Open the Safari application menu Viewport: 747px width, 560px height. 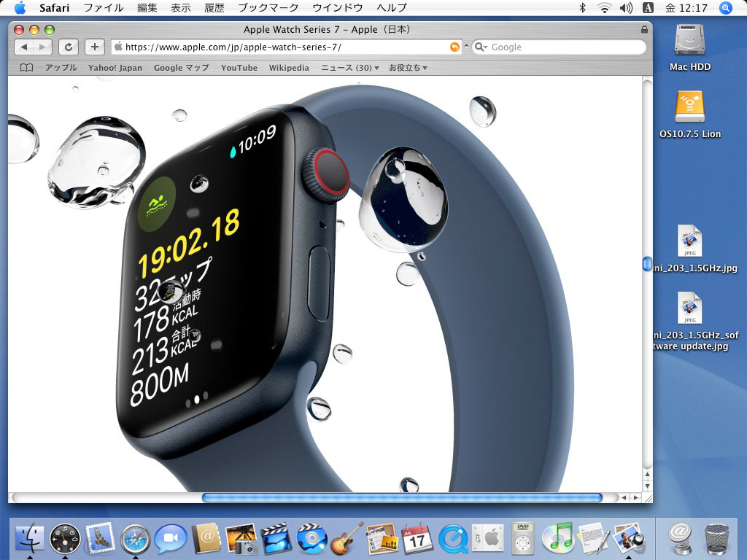[x=54, y=7]
